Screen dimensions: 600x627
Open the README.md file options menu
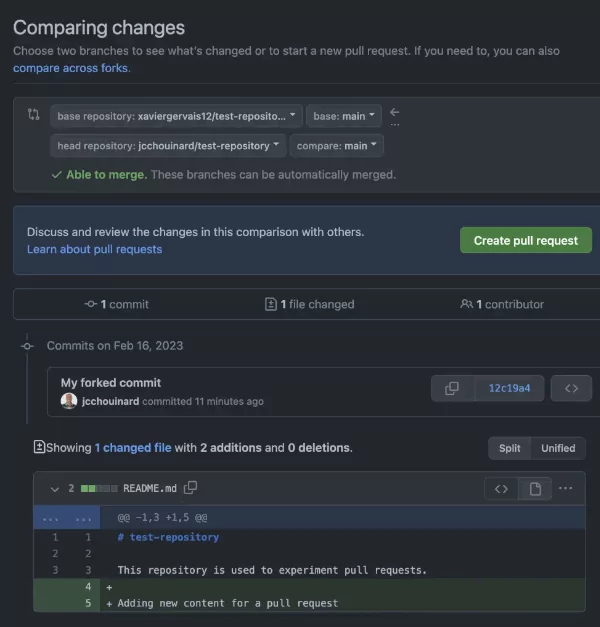point(566,488)
